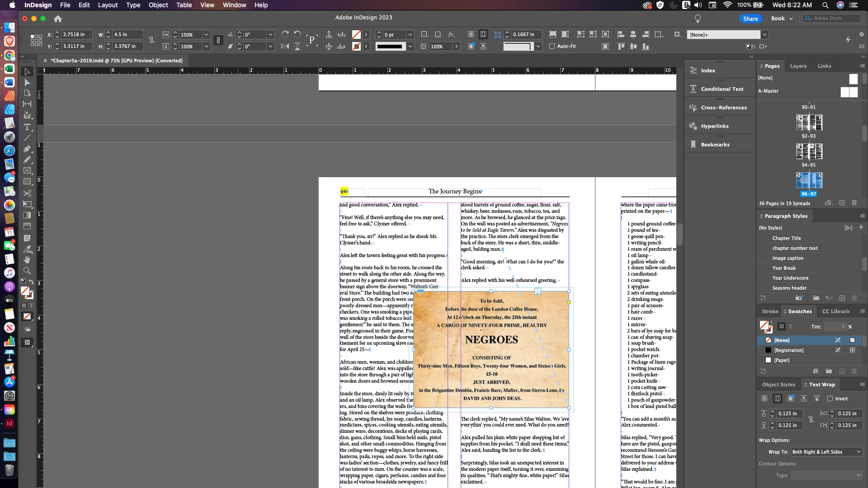Select the Rectangle Frame tool
The width and height of the screenshot is (868, 488).
27,171
